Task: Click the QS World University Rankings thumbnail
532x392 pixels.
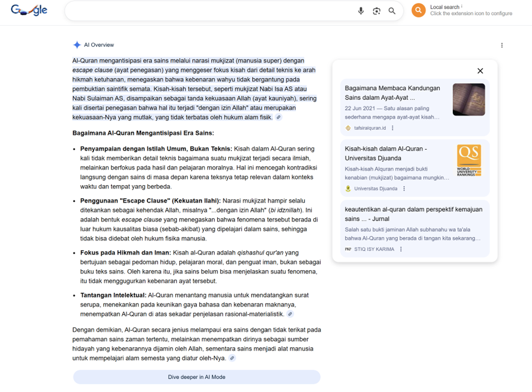Action: point(469,160)
